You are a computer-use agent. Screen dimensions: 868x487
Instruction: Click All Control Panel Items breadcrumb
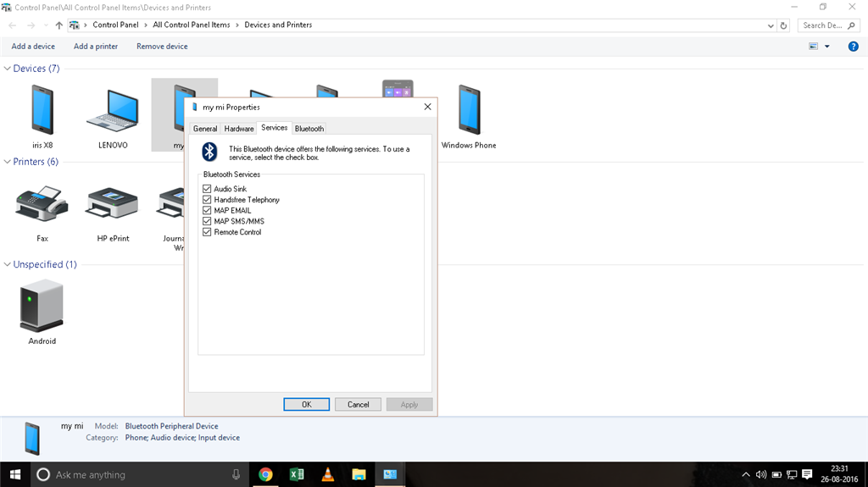tap(192, 25)
